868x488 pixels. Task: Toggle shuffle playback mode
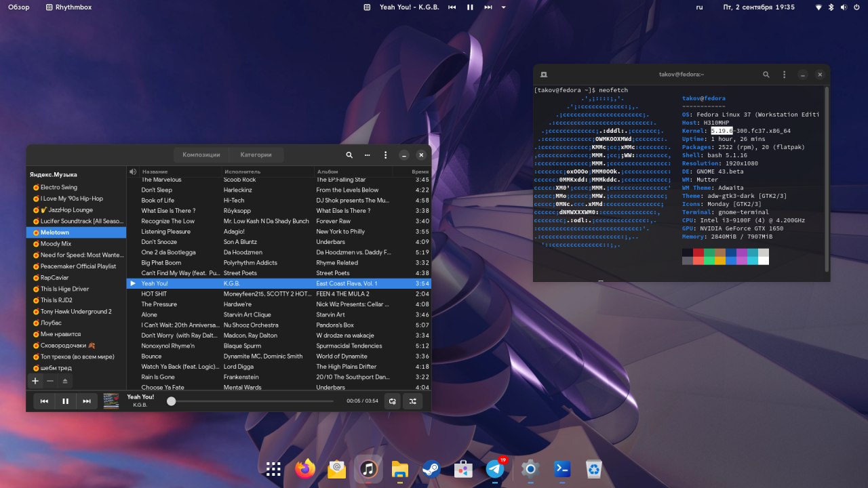tap(412, 401)
